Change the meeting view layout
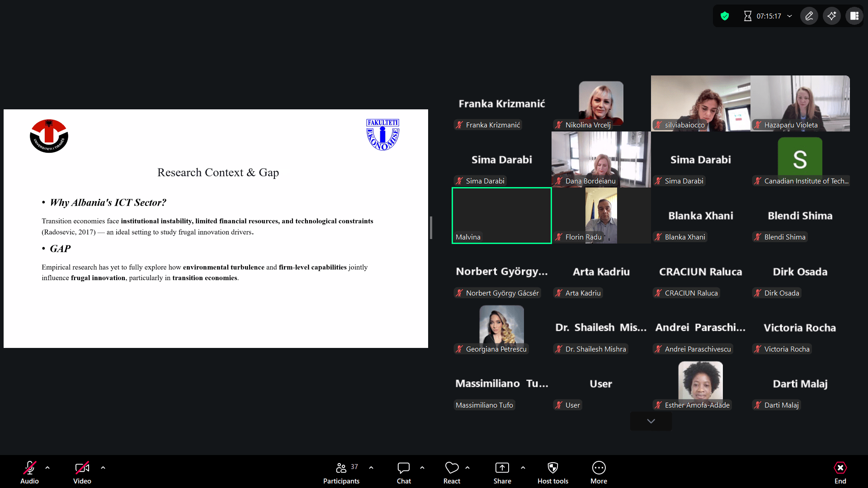 point(854,16)
